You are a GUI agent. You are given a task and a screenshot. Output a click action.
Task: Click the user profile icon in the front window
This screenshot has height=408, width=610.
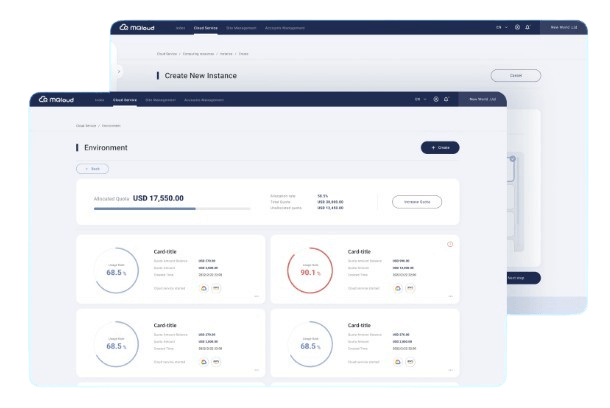(x=436, y=100)
